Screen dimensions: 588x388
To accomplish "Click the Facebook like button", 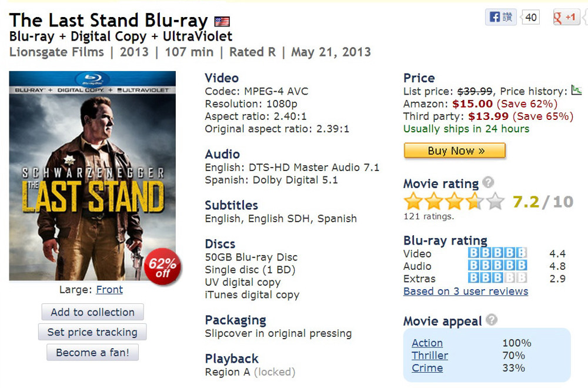I will pos(500,17).
